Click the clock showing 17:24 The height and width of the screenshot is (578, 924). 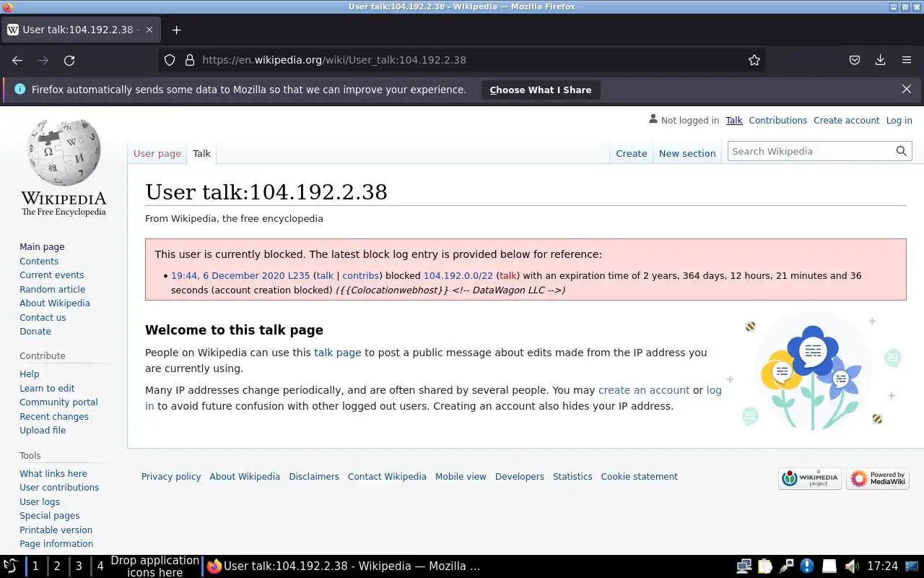click(x=882, y=566)
